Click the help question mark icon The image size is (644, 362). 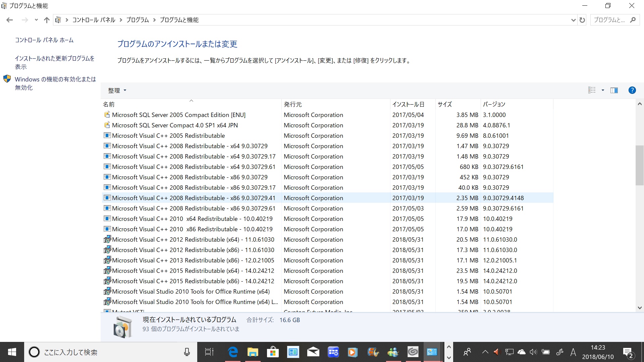coord(632,90)
